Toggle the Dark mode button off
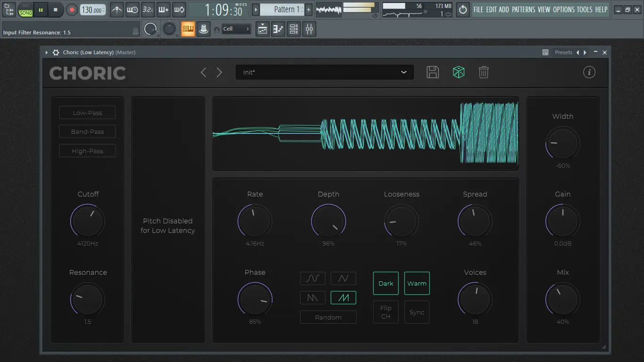Screen dimensions: 644x362 [386, 283]
